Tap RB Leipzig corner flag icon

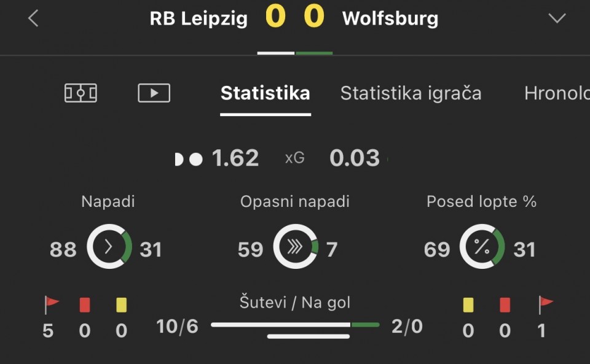(52, 304)
